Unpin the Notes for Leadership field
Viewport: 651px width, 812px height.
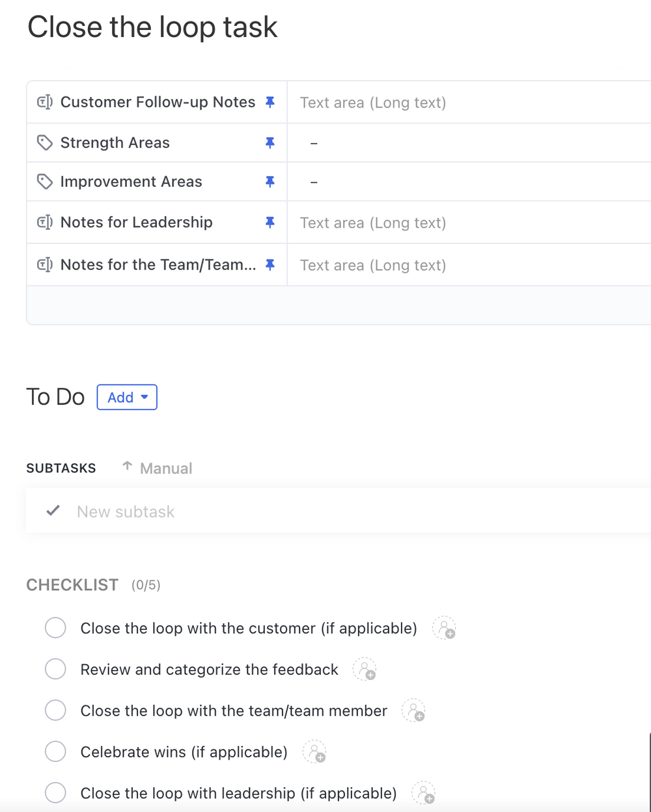pos(270,222)
